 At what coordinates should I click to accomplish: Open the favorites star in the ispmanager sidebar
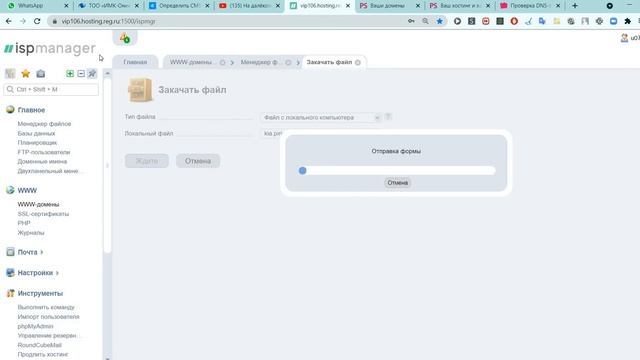pos(25,73)
